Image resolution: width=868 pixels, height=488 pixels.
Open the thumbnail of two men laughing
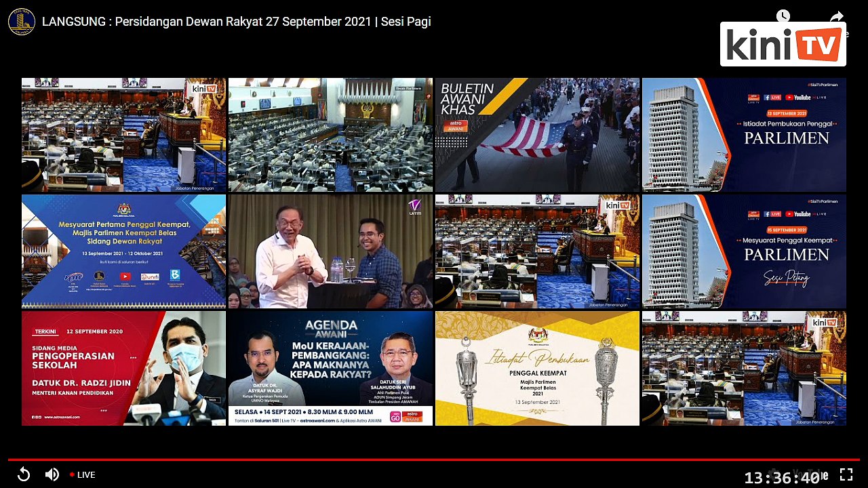[x=330, y=251]
